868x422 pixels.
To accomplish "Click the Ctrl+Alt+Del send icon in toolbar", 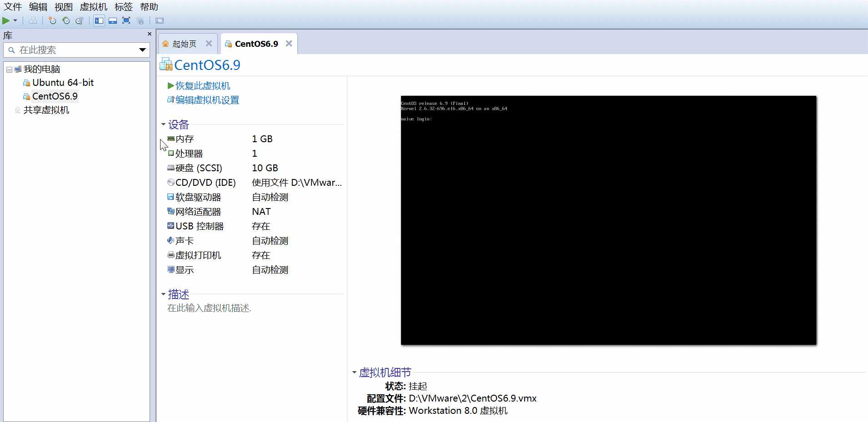I will coord(33,20).
